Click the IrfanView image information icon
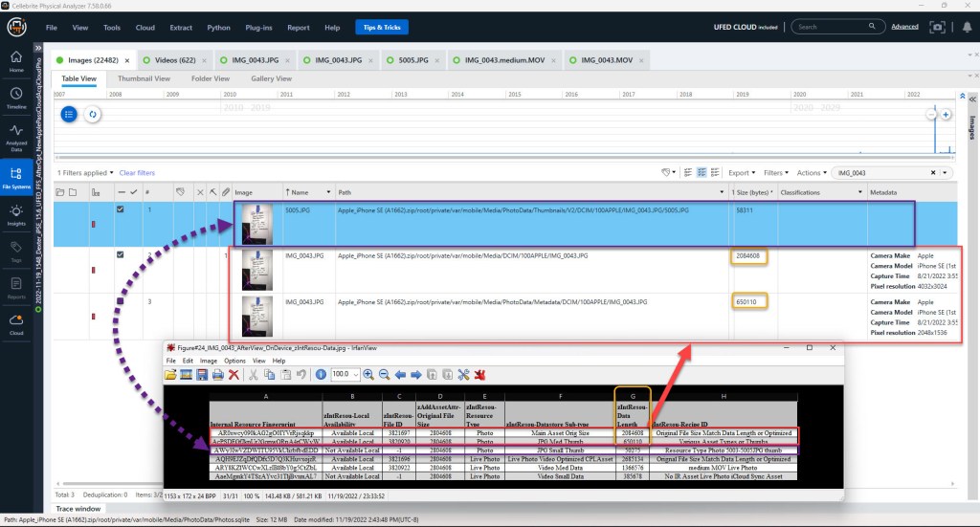 pos(321,374)
